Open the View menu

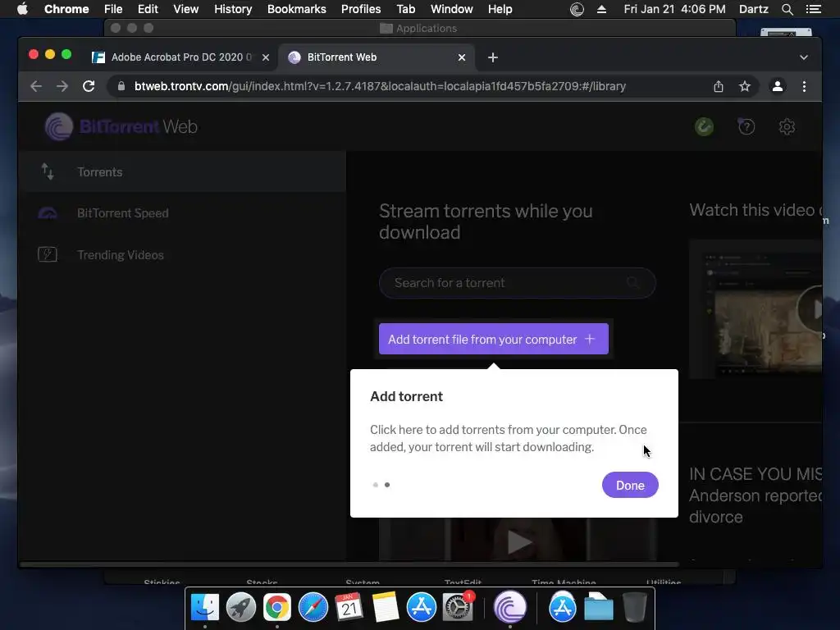tap(186, 9)
